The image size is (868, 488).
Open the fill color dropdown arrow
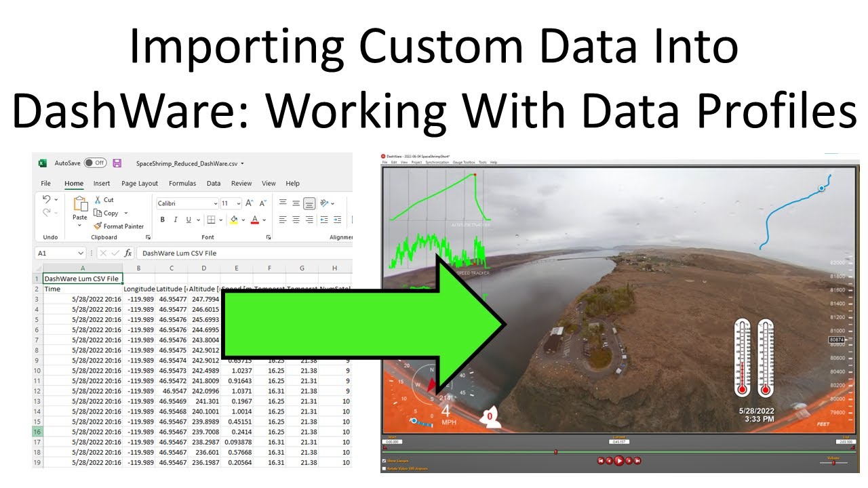[x=243, y=220]
